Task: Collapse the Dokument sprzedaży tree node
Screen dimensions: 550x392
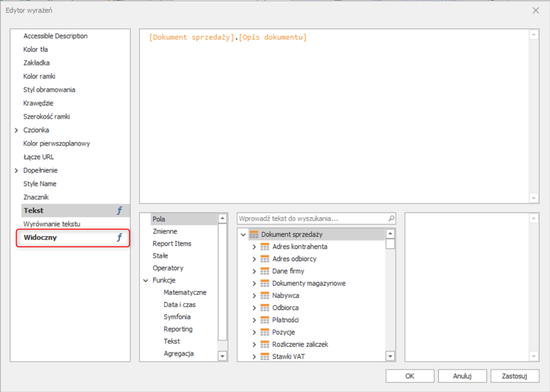Action: click(x=243, y=235)
